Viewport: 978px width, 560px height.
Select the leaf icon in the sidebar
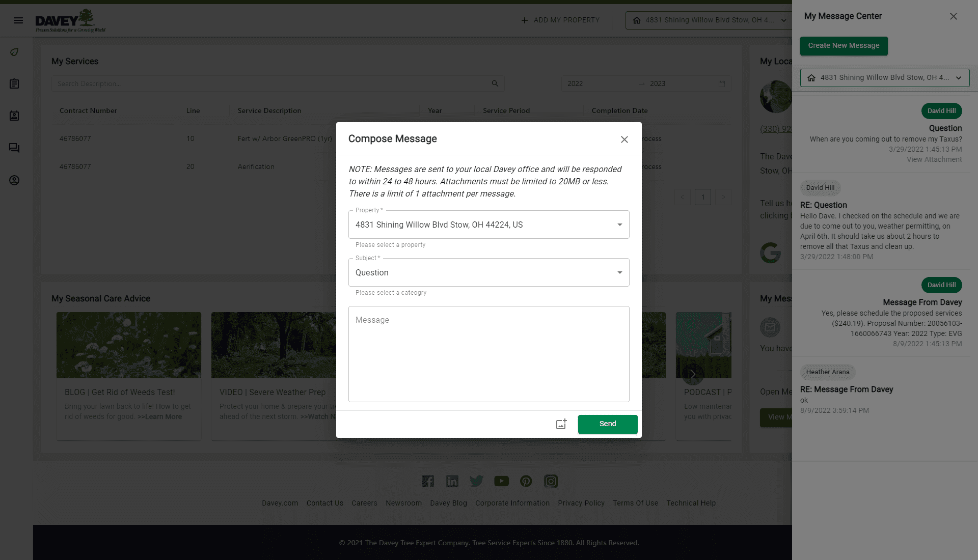click(14, 52)
